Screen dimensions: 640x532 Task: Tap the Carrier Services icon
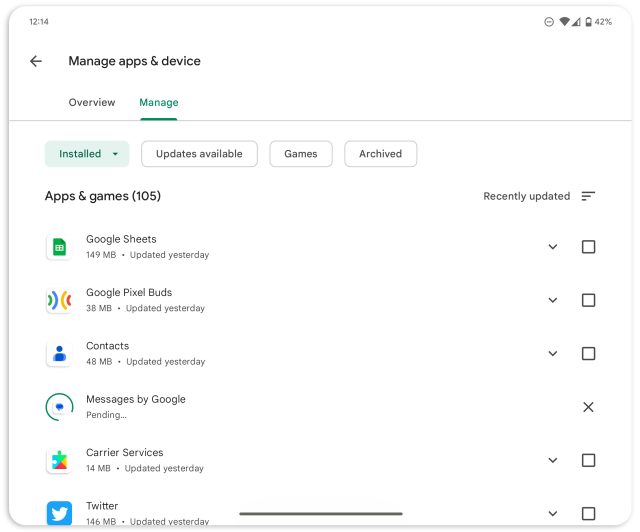(x=59, y=460)
